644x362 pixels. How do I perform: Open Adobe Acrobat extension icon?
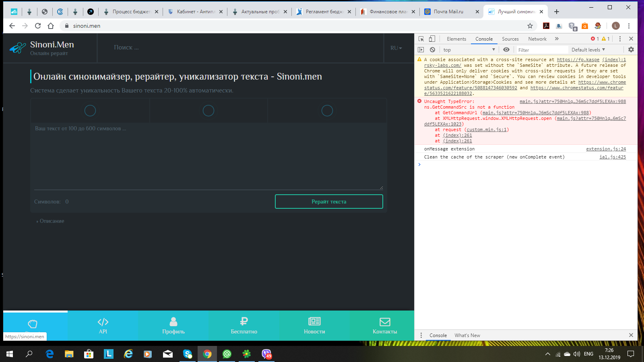pos(546,26)
